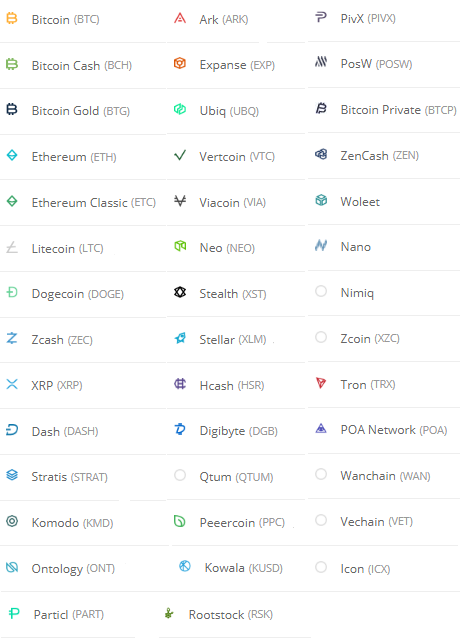Open the Dogecoin (DOGE) entry
Image resolution: width=460 pixels, height=640 pixels.
click(78, 294)
